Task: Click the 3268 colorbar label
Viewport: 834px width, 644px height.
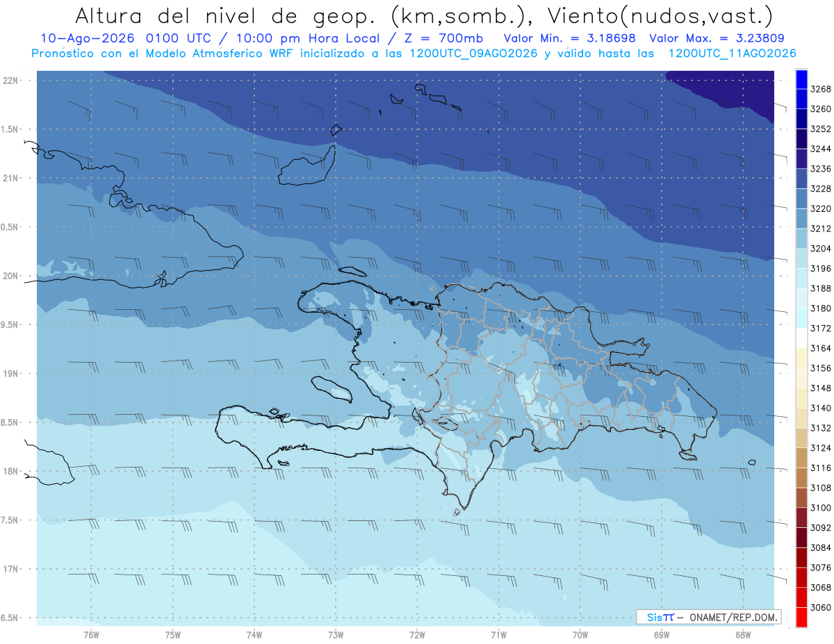Action: pyautogui.click(x=820, y=90)
